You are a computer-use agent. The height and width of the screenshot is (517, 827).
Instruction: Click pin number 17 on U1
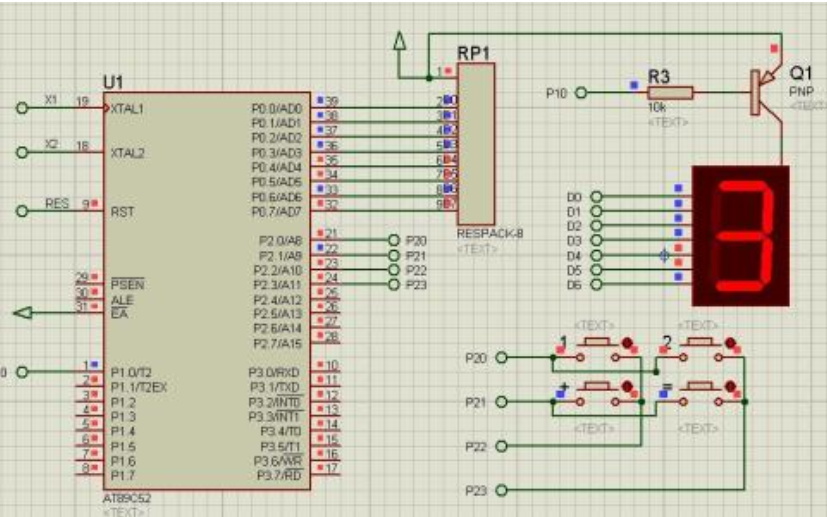331,468
